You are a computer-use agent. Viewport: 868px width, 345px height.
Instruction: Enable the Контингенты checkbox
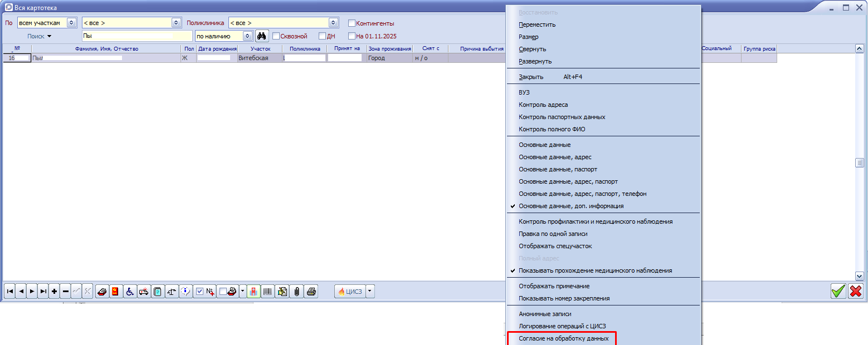click(x=352, y=23)
